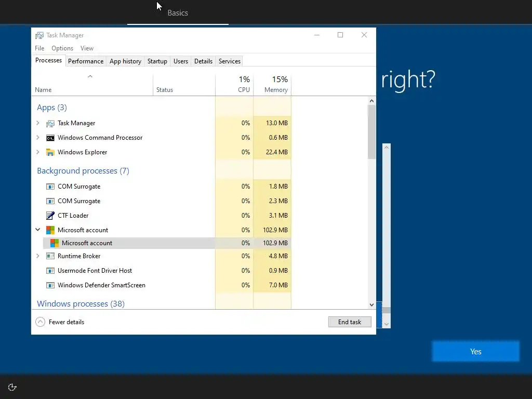Switch to the App history tab

(125, 61)
